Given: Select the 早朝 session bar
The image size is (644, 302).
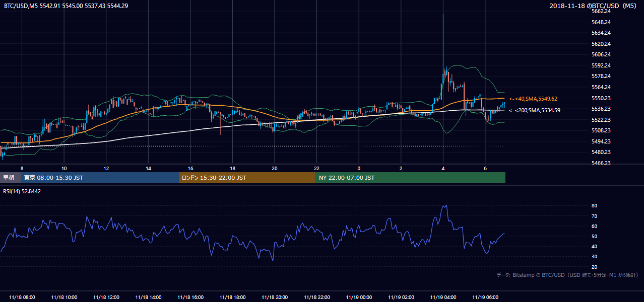Looking at the screenshot, I should (11, 178).
